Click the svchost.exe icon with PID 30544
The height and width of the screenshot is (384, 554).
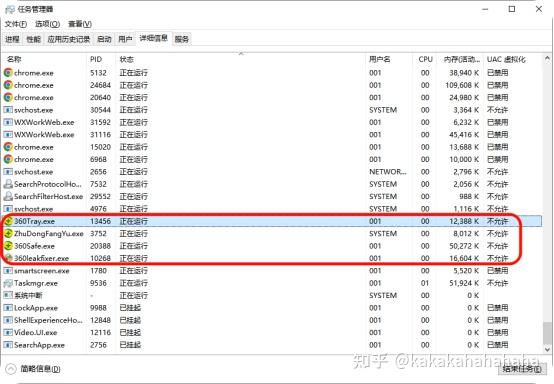click(8, 110)
